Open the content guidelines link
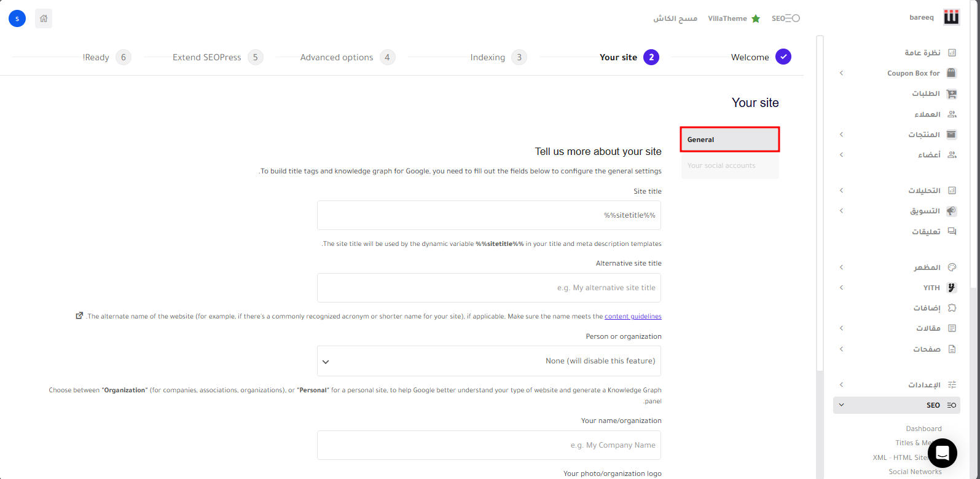 633,317
